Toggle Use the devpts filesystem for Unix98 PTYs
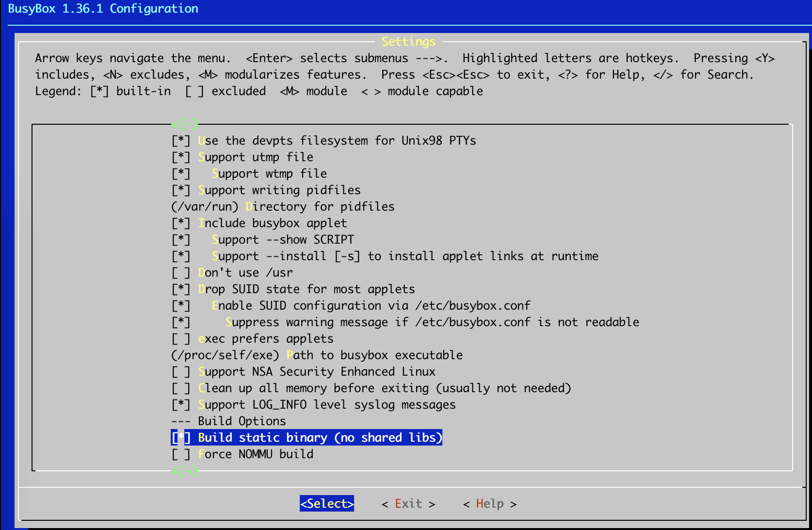Image resolution: width=812 pixels, height=530 pixels. (181, 141)
